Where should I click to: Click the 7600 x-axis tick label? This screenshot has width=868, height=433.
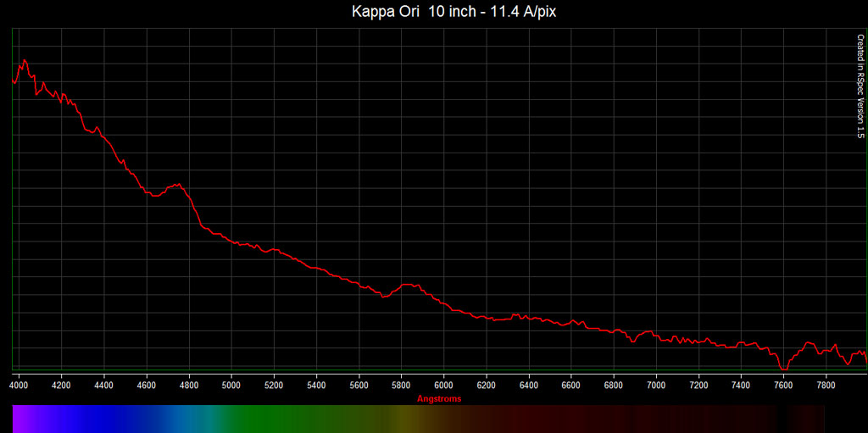click(783, 385)
